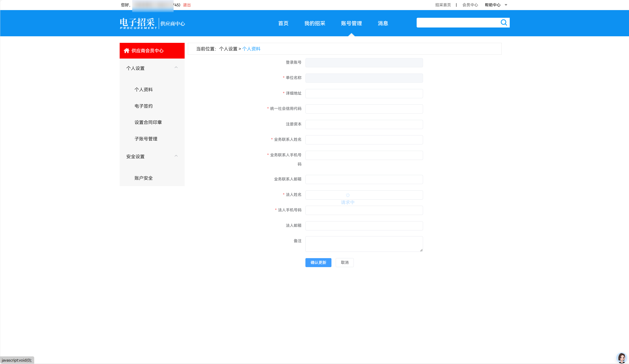The height and width of the screenshot is (364, 629).
Task: Open the customer service avatar chat
Action: (621, 358)
